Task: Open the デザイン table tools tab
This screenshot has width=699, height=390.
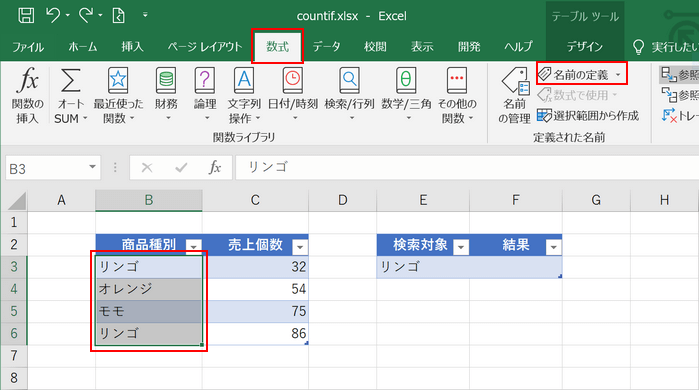Action: click(584, 47)
